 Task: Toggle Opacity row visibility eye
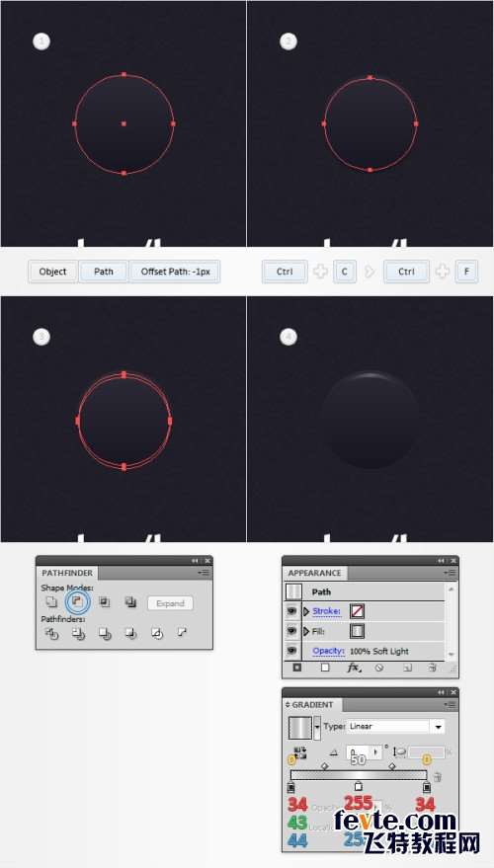(x=291, y=651)
